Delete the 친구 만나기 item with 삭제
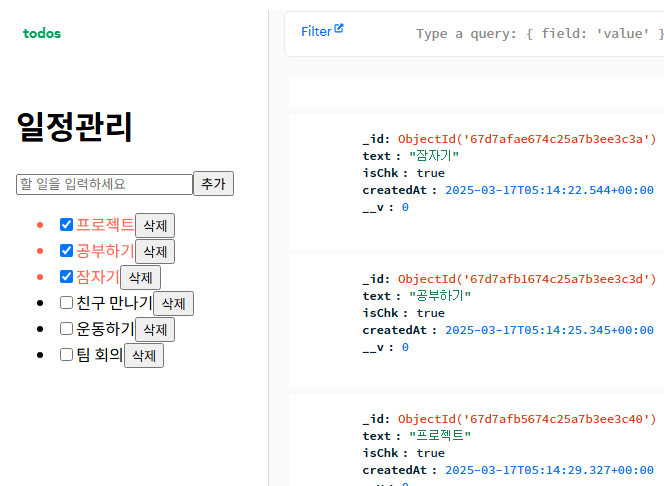 pyautogui.click(x=174, y=304)
